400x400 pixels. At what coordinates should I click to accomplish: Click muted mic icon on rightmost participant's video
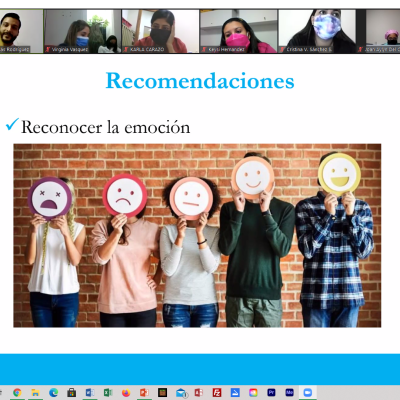361,49
